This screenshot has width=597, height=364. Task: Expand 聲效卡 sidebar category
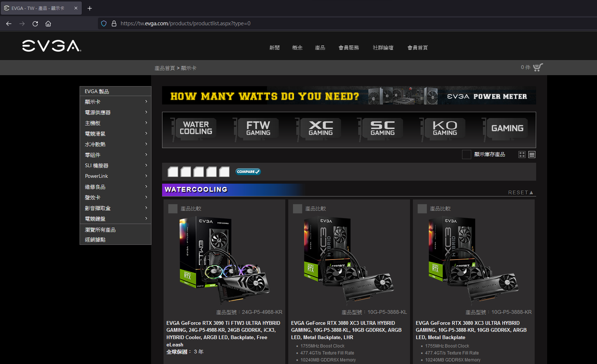[116, 198]
